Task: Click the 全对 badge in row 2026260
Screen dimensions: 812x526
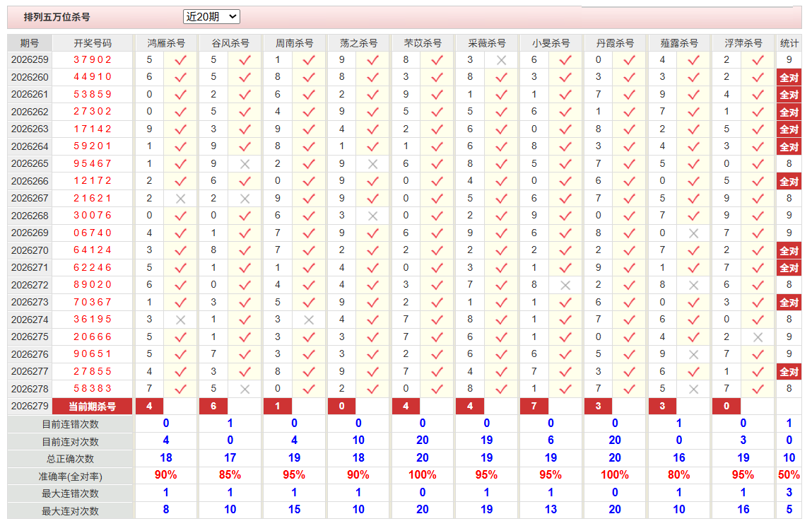Action: pyautogui.click(x=789, y=78)
